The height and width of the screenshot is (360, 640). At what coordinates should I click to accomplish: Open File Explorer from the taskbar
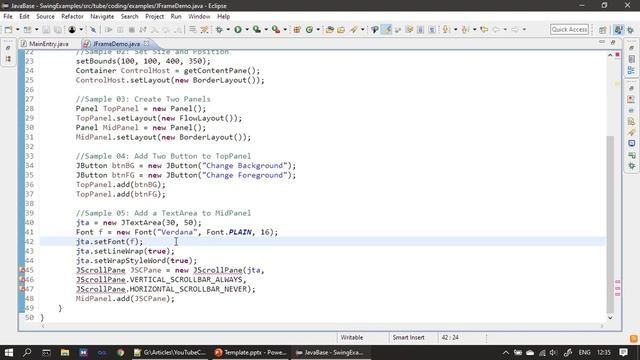(x=65, y=352)
